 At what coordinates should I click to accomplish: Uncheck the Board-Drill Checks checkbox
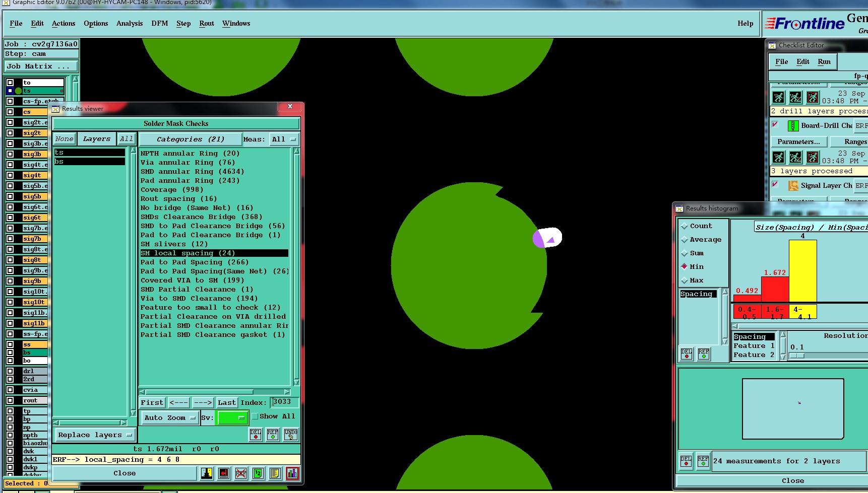pos(775,124)
